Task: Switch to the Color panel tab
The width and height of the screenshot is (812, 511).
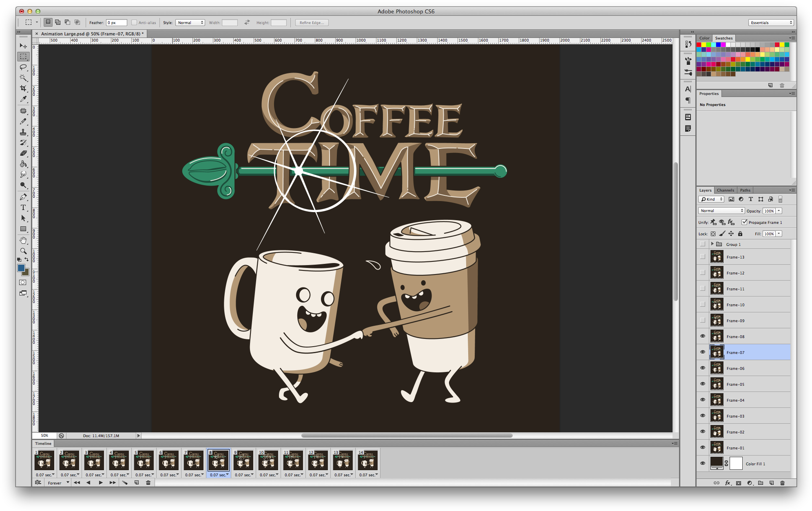Action: [704, 38]
